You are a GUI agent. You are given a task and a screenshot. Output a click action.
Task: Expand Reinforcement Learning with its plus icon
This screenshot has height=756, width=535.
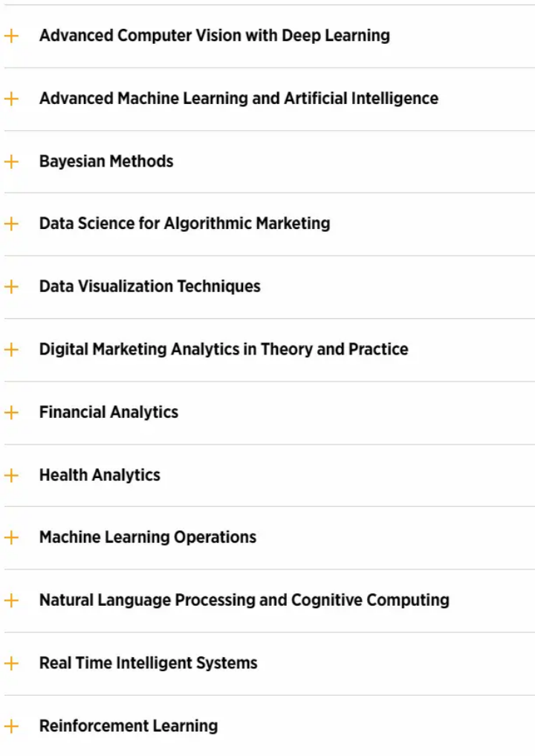coord(11,726)
